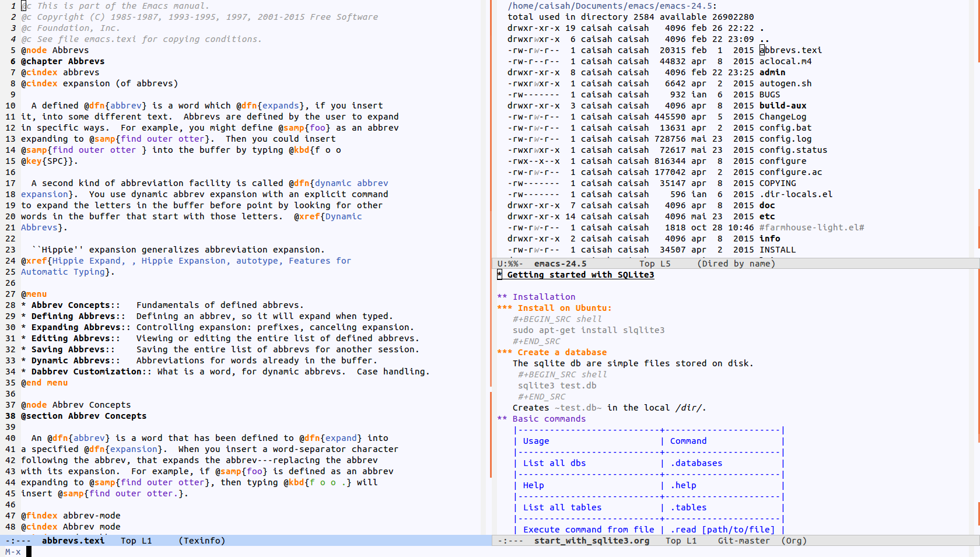The height and width of the screenshot is (557, 980).
Task: Enter the etc directory in dired
Action: pos(767,216)
